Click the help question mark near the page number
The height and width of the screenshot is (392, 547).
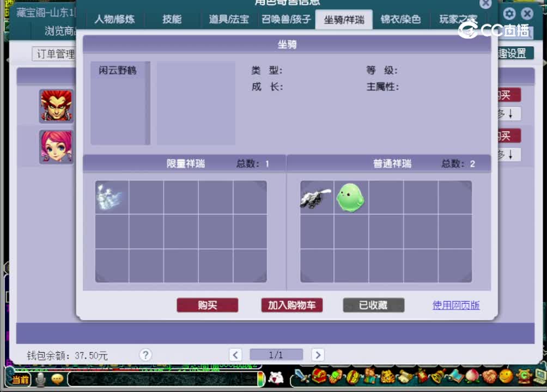click(145, 354)
